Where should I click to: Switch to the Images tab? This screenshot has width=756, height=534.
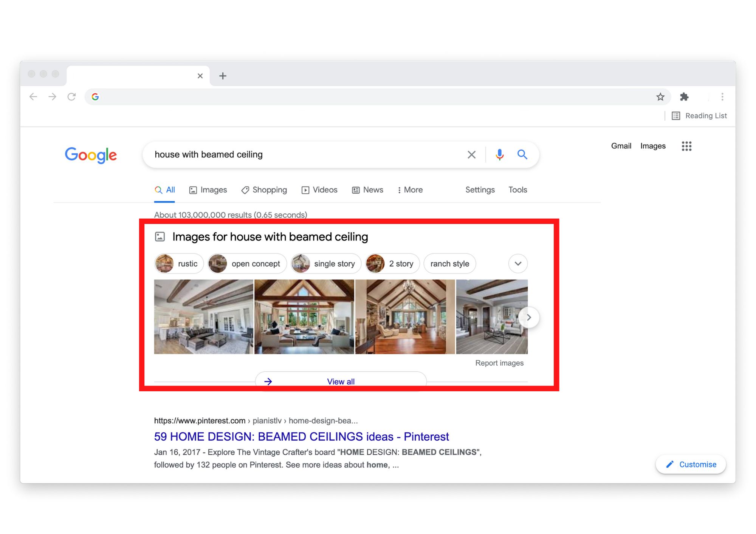[208, 190]
